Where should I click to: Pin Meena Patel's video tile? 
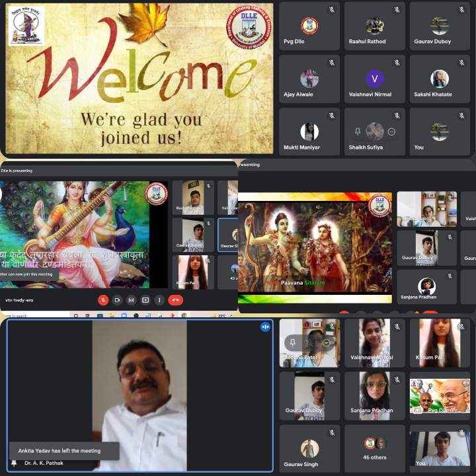point(292,342)
